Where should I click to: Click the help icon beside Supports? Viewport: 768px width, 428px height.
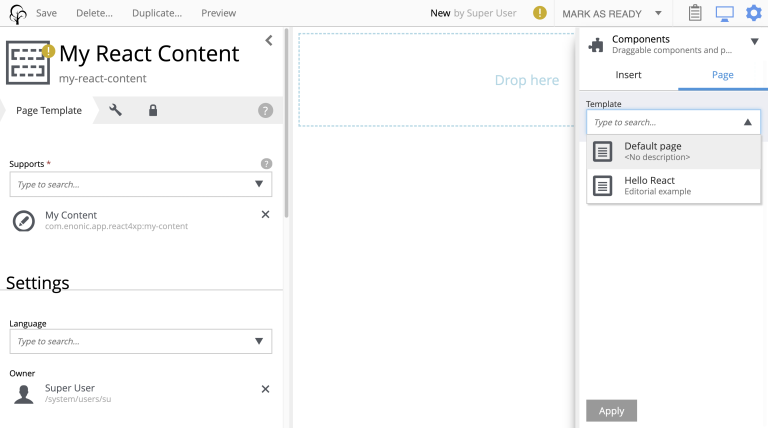click(x=266, y=163)
